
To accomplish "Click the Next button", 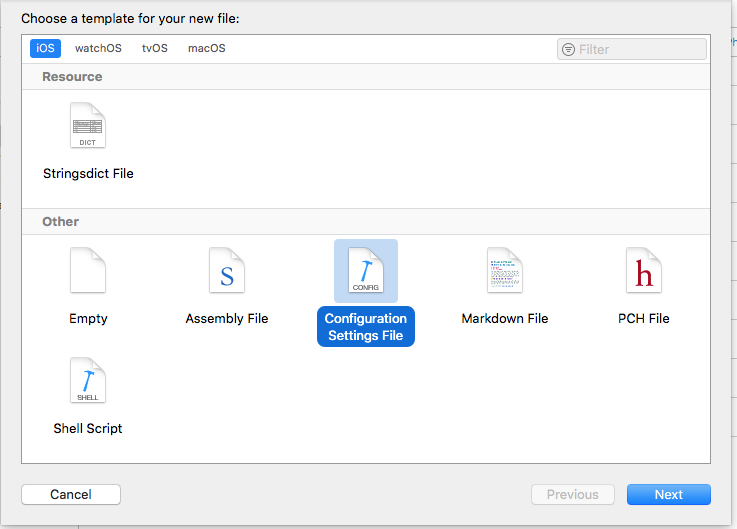I will point(668,494).
